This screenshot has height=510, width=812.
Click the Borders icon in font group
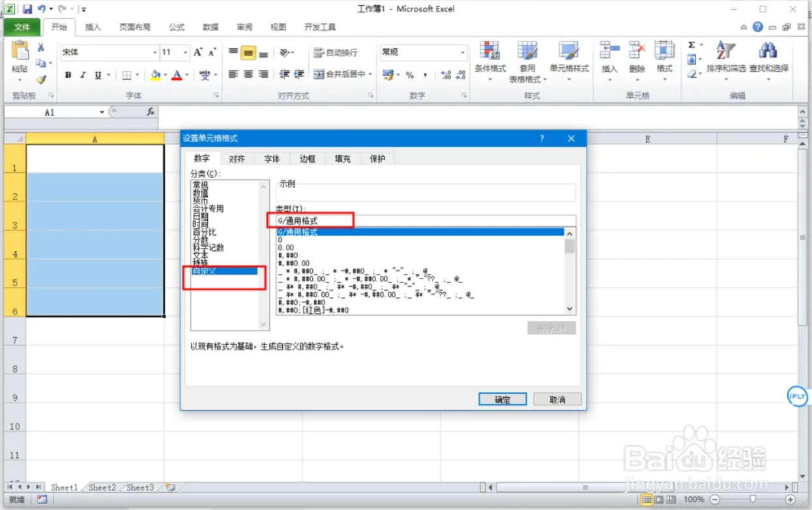pos(127,75)
